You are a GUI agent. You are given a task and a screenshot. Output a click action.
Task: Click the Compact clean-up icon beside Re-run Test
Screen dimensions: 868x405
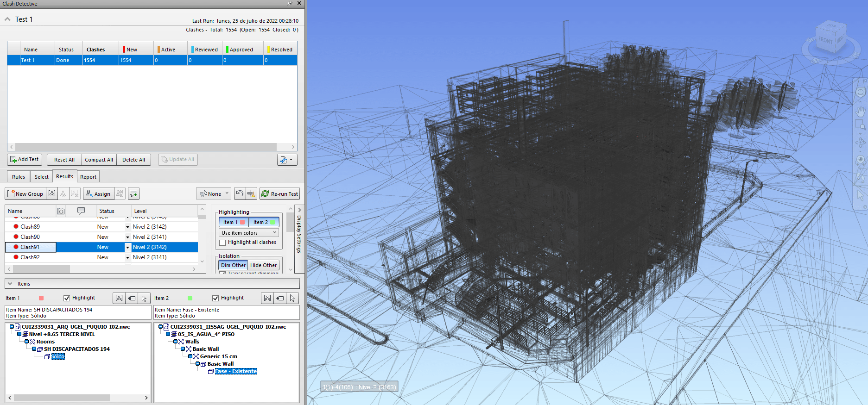(x=251, y=193)
